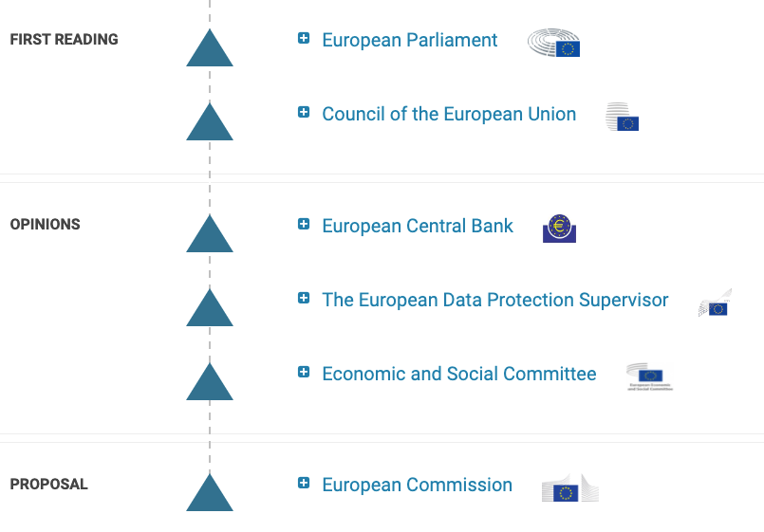Click the European Parliament hemicycle logo
Image resolution: width=764 pixels, height=532 pixels.
553,43
